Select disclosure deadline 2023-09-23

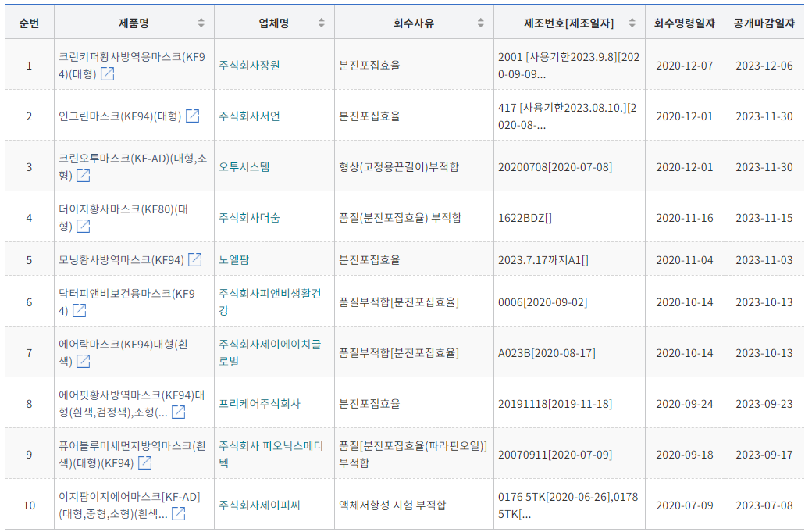(764, 404)
